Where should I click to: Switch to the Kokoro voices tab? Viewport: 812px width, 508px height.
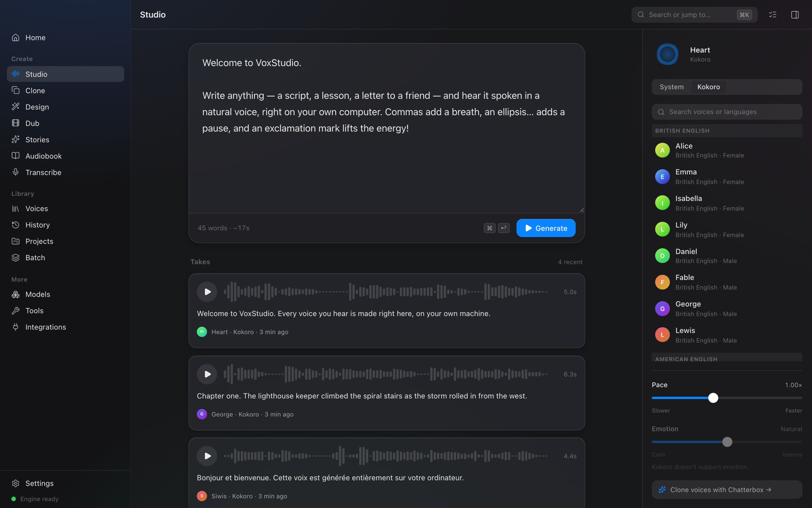pos(708,87)
